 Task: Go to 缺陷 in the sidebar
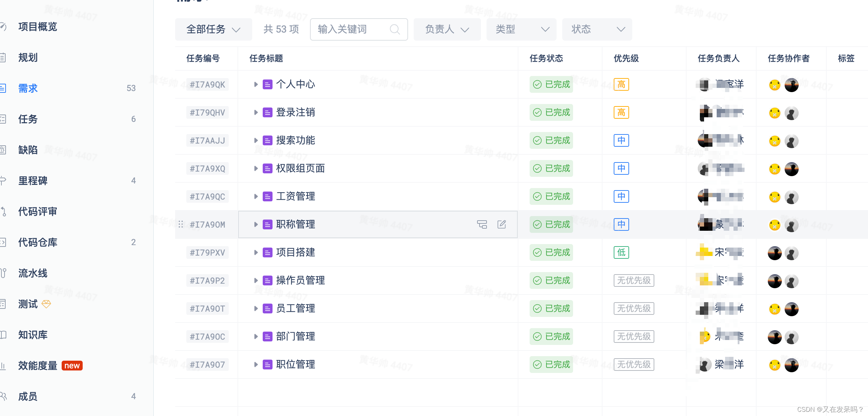pyautogui.click(x=28, y=150)
